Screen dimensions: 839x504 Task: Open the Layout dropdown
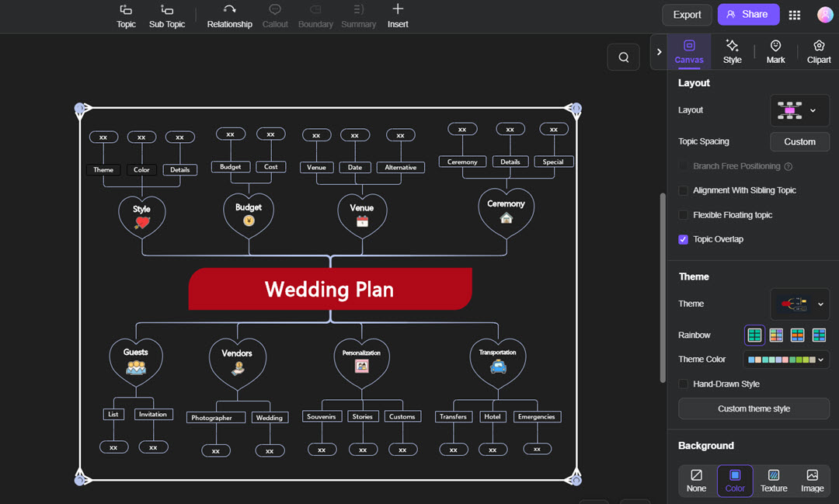tap(799, 110)
